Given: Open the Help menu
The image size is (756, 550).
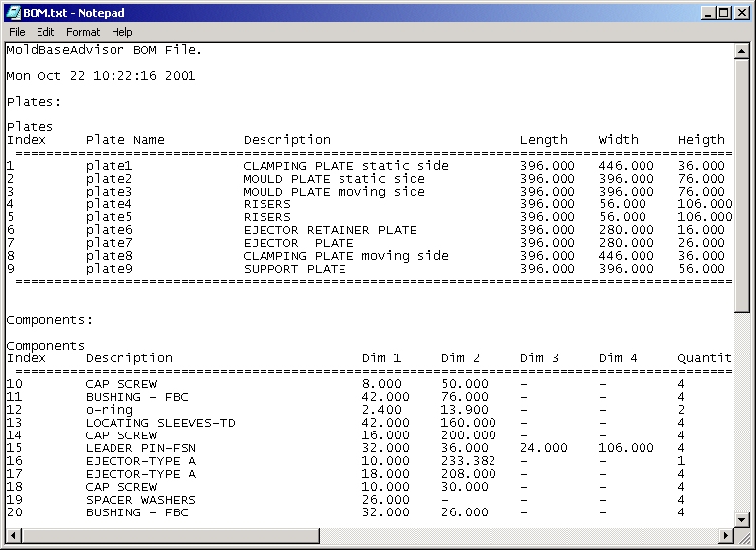Looking at the screenshot, I should [x=122, y=32].
